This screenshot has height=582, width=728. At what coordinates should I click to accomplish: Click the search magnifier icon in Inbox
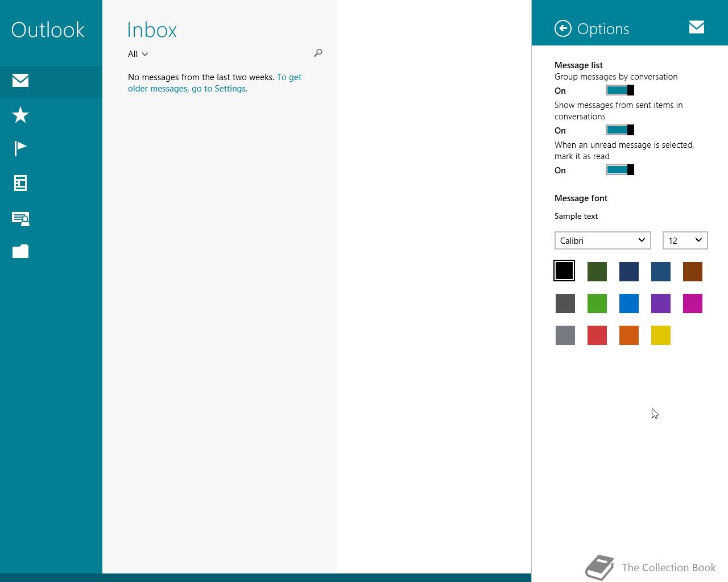pos(318,53)
